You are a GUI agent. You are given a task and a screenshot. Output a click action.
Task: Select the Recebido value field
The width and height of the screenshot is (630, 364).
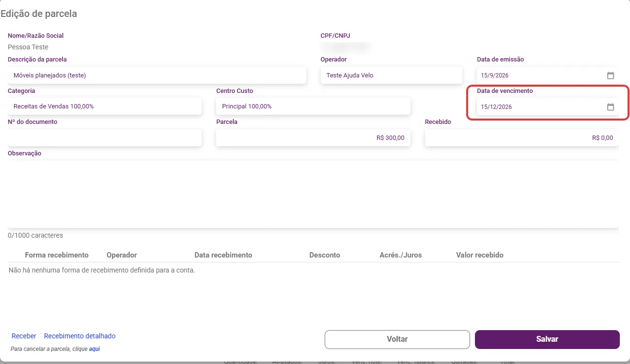coord(522,137)
